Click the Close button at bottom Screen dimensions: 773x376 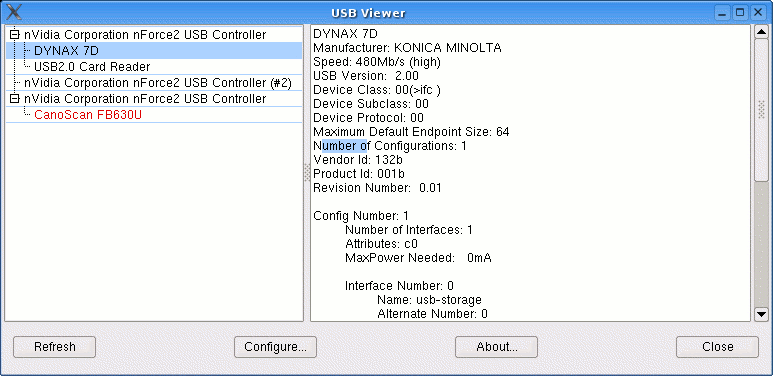717,347
